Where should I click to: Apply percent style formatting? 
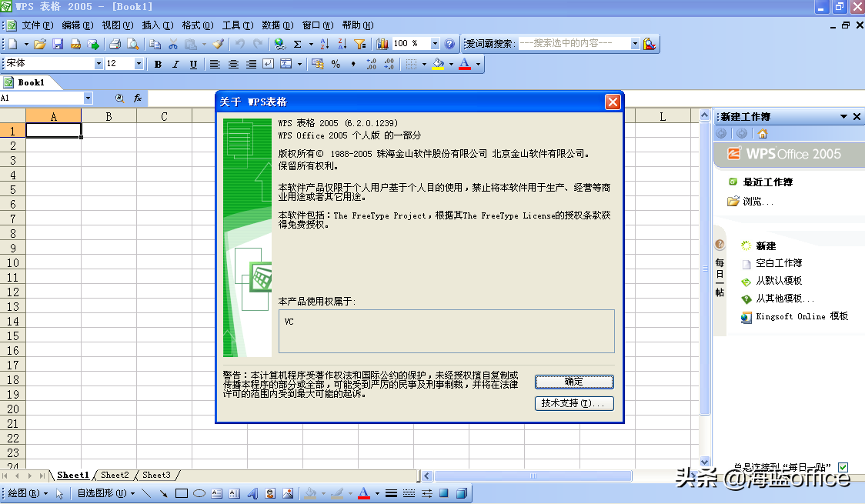[x=336, y=64]
